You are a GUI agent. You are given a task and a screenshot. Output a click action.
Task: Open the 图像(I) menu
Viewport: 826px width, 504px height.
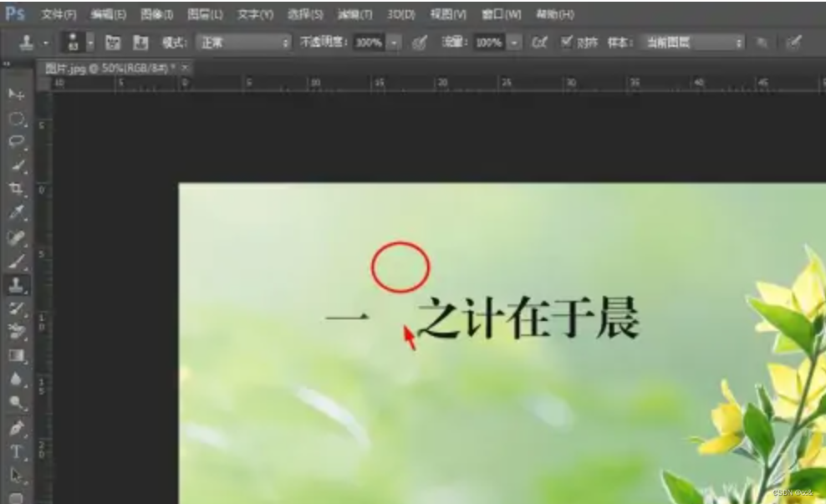(156, 14)
